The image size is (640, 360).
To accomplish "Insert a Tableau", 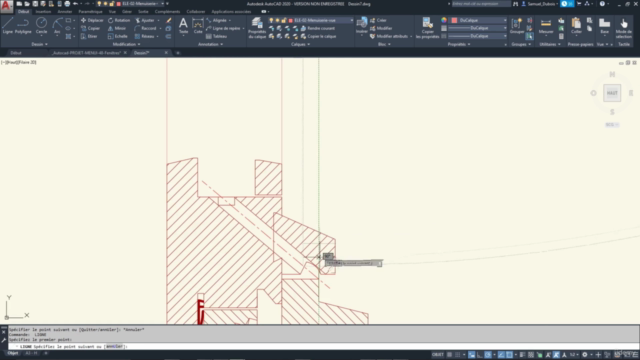I will [216, 36].
